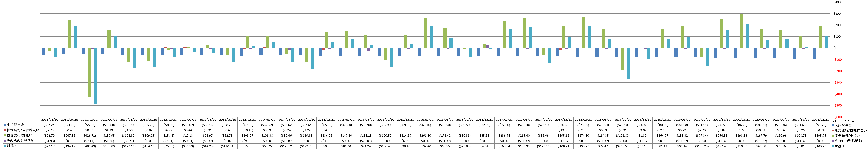The image size is (868, 149).
Task: Select the ($488.49) financing CF cell
Action: click(x=89, y=146)
